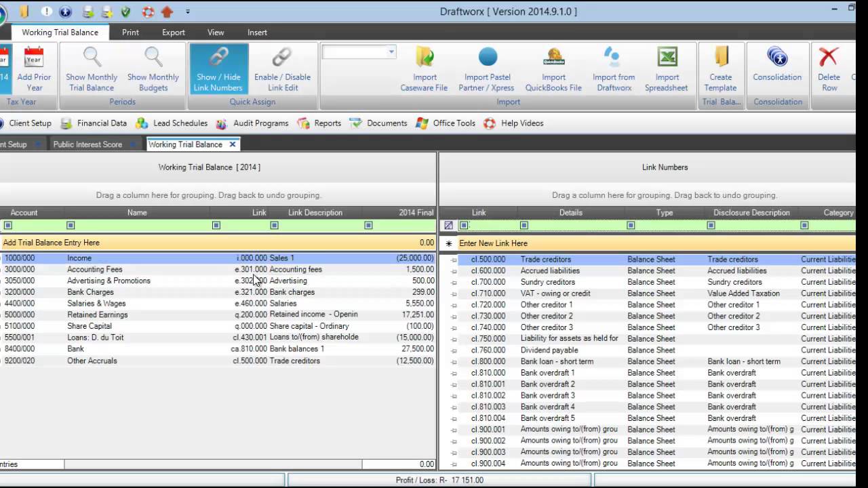Clear all filters in Link Numbers grid

point(448,225)
